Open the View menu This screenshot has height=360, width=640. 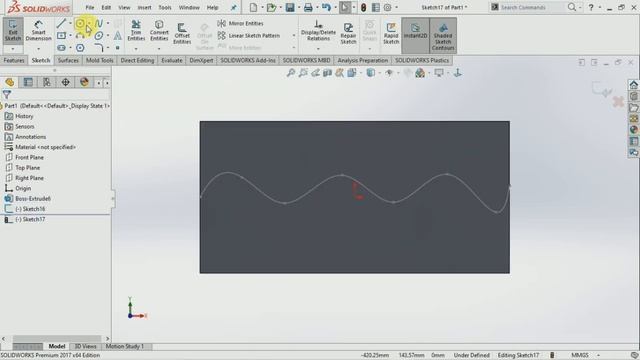[124, 7]
